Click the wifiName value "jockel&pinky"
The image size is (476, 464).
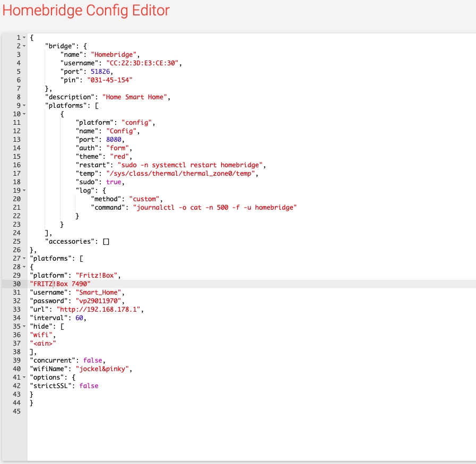pyautogui.click(x=102, y=368)
